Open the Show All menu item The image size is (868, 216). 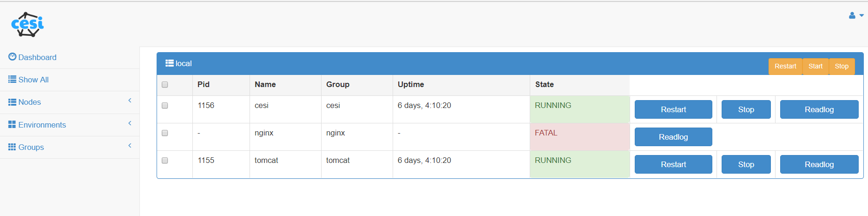coord(33,80)
